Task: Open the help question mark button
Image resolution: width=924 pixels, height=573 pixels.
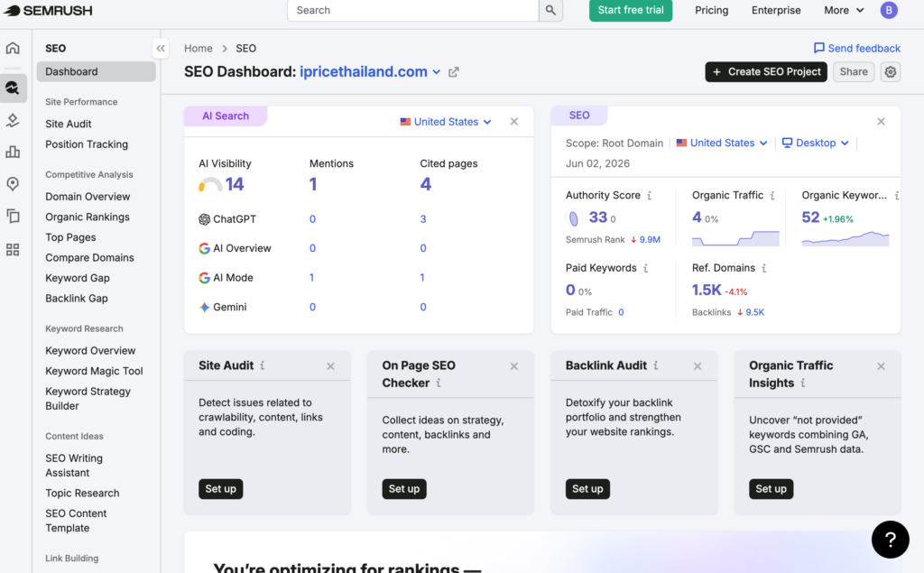Action: [890, 540]
